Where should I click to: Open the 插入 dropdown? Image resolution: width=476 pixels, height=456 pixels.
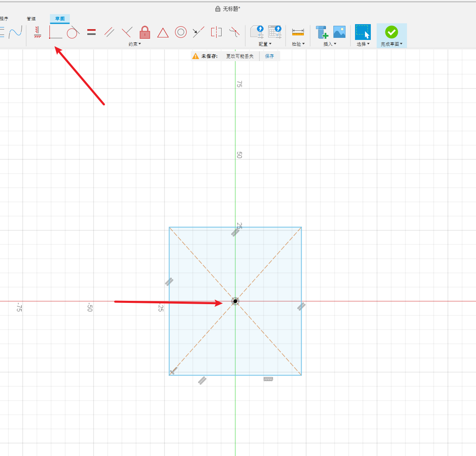coord(330,44)
